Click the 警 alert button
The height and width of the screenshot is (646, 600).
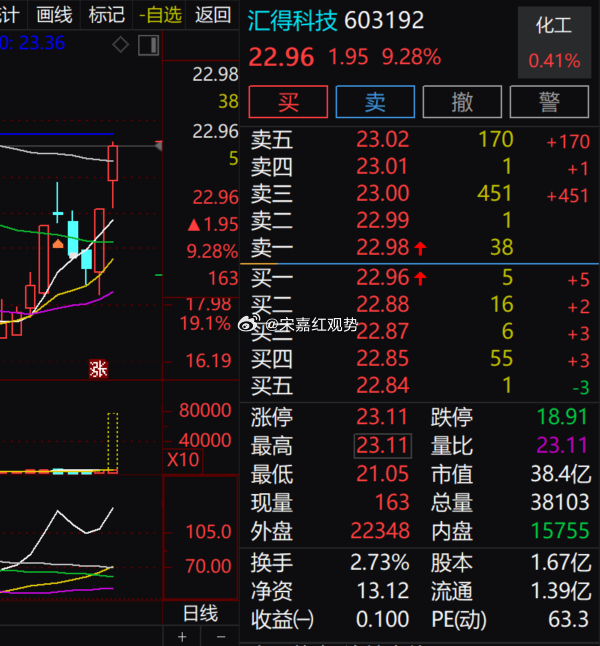[549, 102]
